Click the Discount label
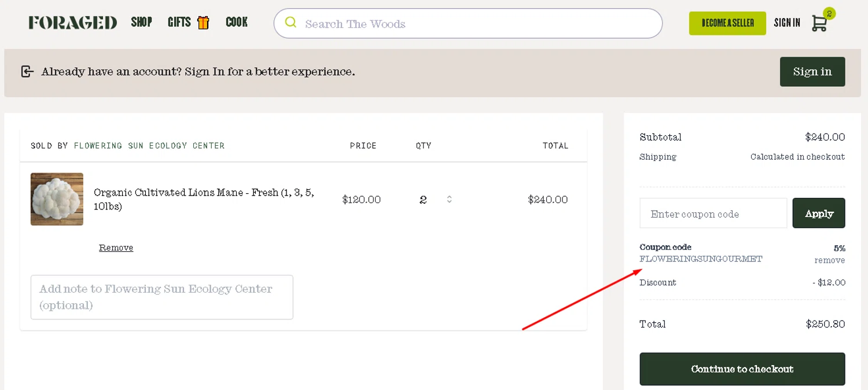 658,282
